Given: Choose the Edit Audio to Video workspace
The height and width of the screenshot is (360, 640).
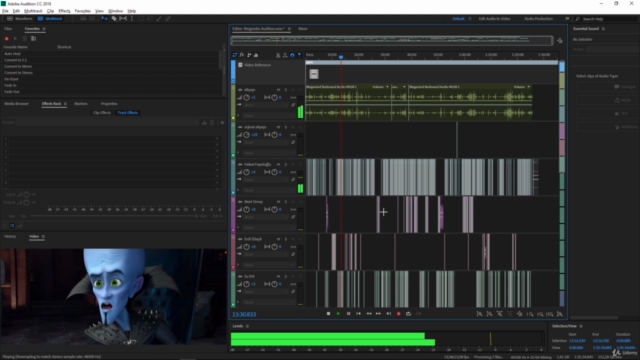Looking at the screenshot, I should [x=495, y=19].
